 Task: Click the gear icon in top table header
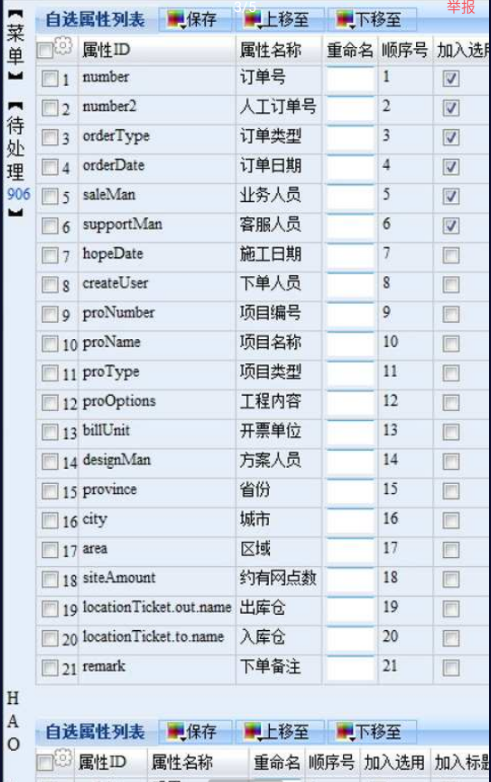(63, 46)
